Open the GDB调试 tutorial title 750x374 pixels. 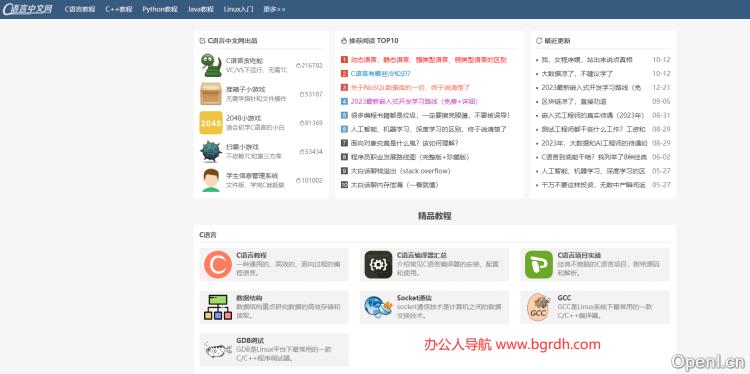click(x=250, y=340)
